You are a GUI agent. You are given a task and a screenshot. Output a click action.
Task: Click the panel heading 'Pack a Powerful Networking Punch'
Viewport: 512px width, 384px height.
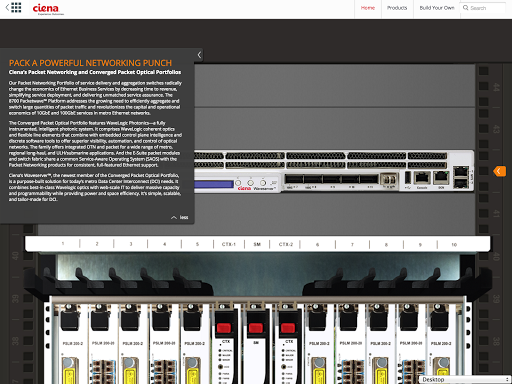point(90,63)
